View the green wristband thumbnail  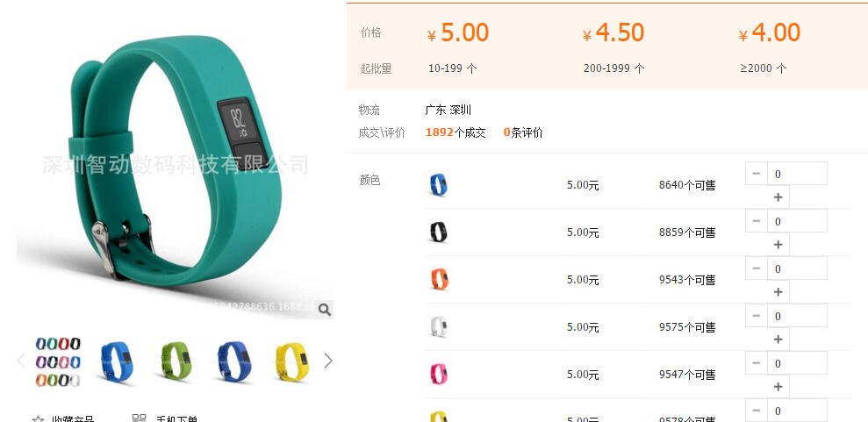coord(175,361)
